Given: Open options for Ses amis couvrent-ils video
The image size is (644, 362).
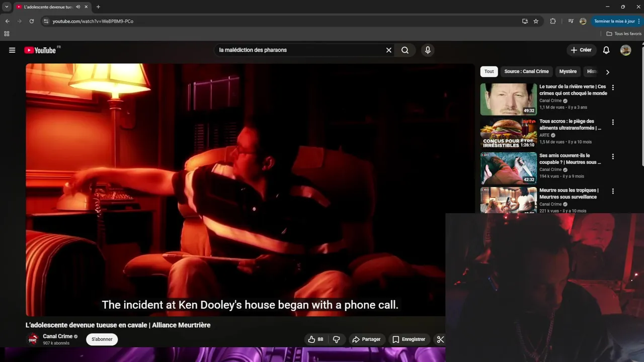Looking at the screenshot, I should click(x=613, y=156).
